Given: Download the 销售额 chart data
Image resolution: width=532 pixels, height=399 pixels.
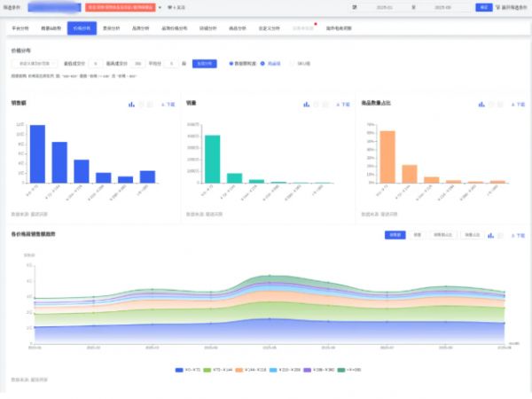Looking at the screenshot, I should click(169, 104).
